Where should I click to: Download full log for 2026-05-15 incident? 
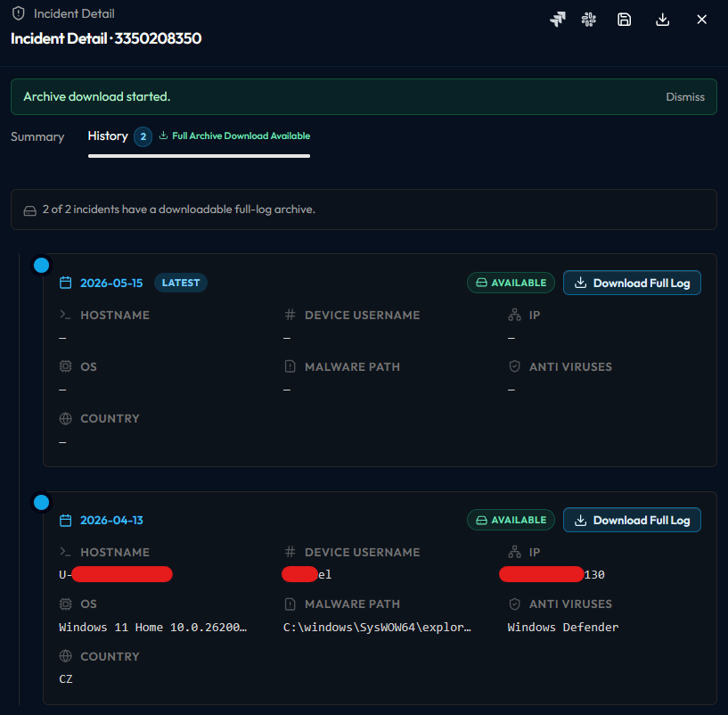point(632,283)
